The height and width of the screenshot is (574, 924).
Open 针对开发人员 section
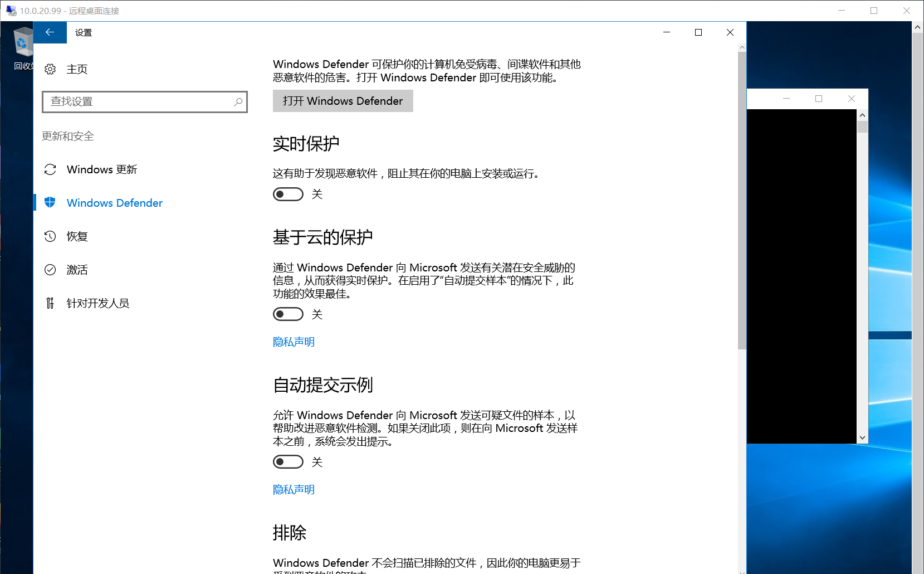tap(98, 303)
